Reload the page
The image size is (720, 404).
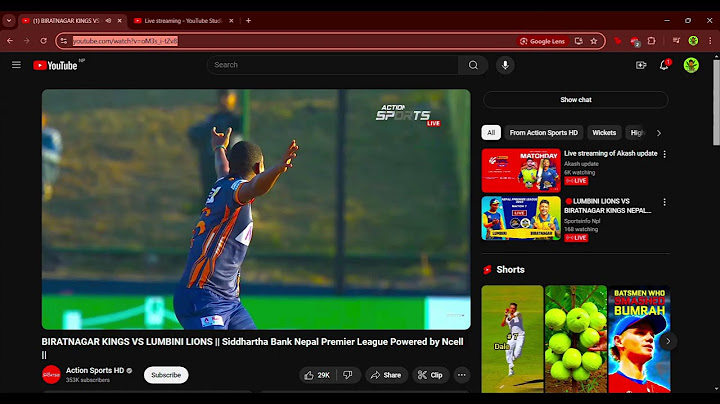(x=43, y=41)
